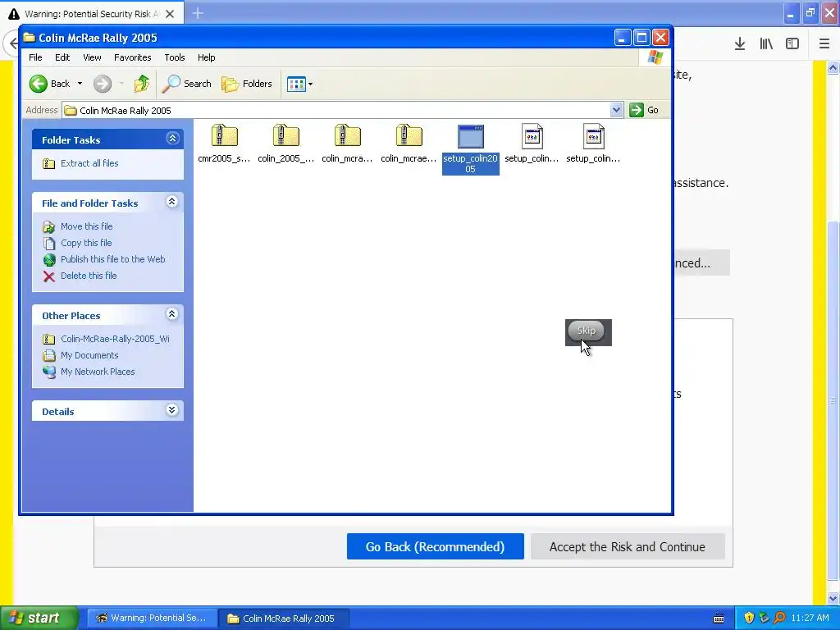The image size is (840, 630).
Task: Open the File menu
Action: click(35, 57)
